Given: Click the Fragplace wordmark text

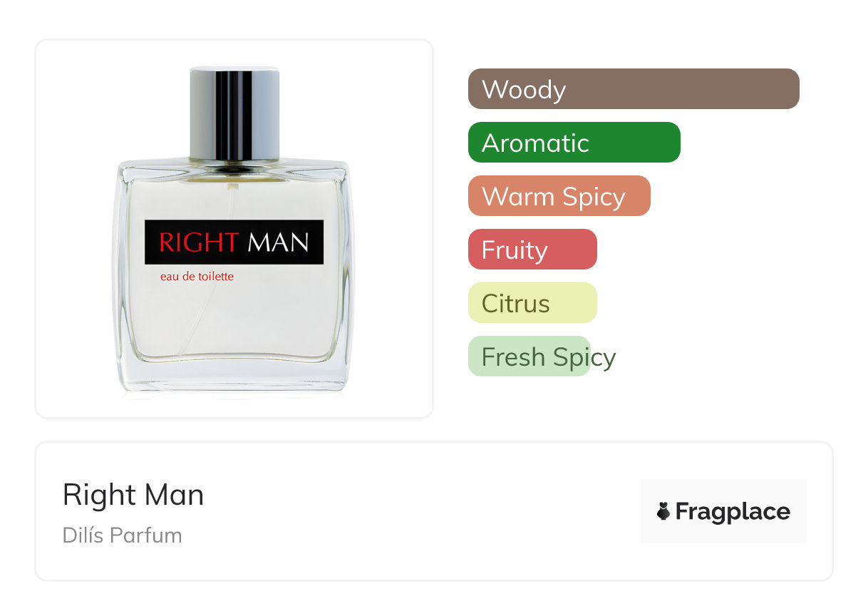Looking at the screenshot, I should click(x=733, y=512).
